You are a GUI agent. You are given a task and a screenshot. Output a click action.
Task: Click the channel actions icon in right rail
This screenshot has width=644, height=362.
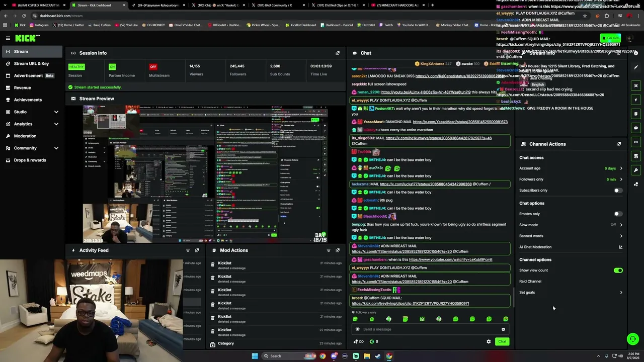pos(636,156)
